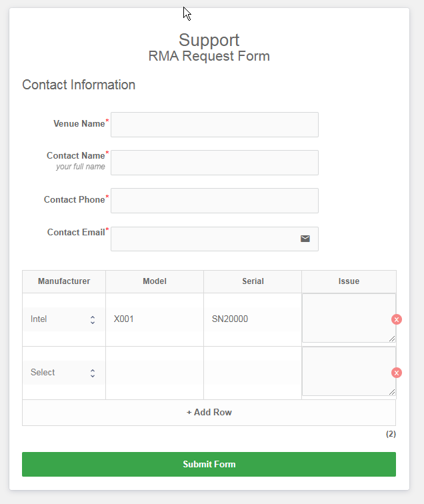Open the Select manufacturer dropdown
The height and width of the screenshot is (504, 424).
(x=63, y=373)
